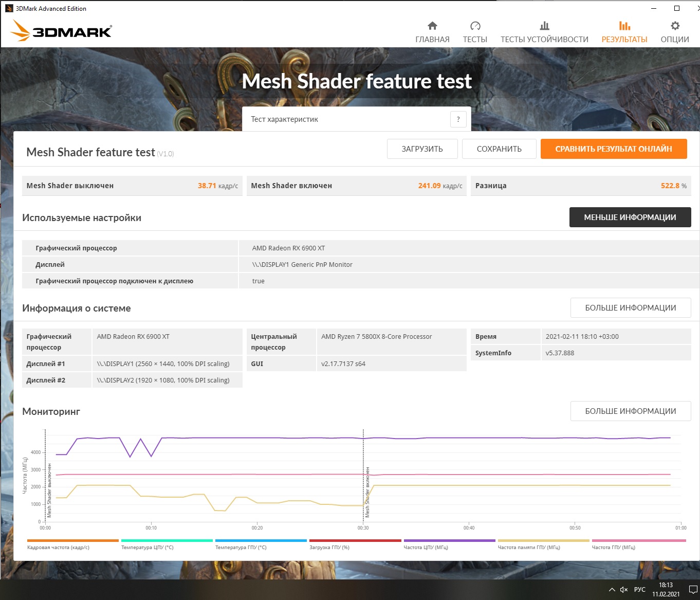Toggle Температура ЦПУ legend entry
The width and height of the screenshot is (700, 600).
click(167, 544)
